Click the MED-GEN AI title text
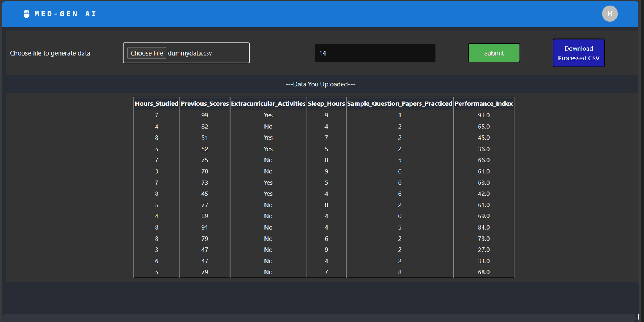644x322 pixels. (65, 14)
